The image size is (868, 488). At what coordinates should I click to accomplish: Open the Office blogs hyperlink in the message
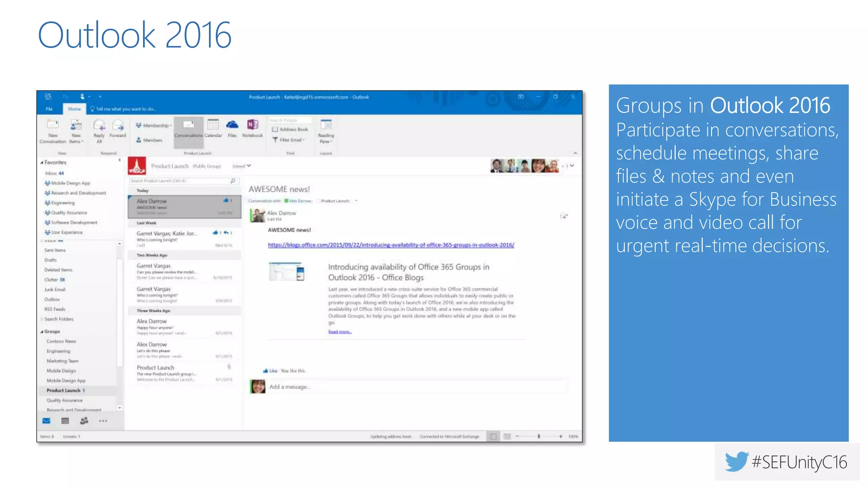pyautogui.click(x=391, y=245)
